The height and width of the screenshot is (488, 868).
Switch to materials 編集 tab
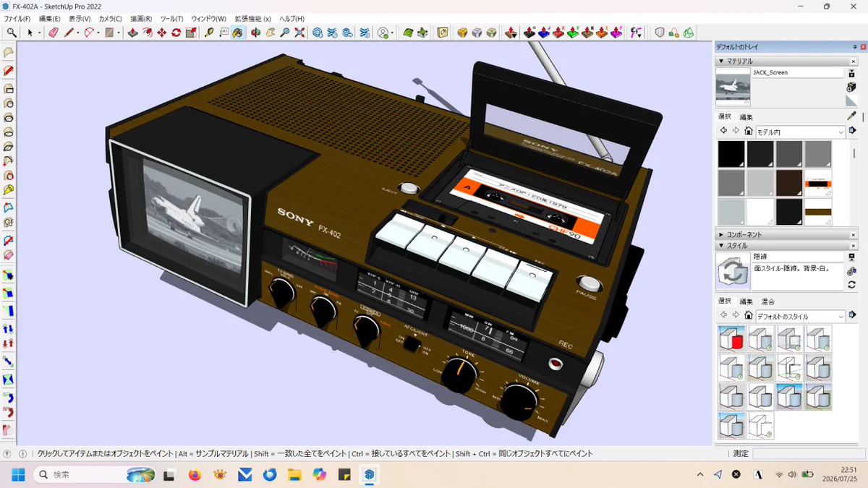[x=746, y=117]
